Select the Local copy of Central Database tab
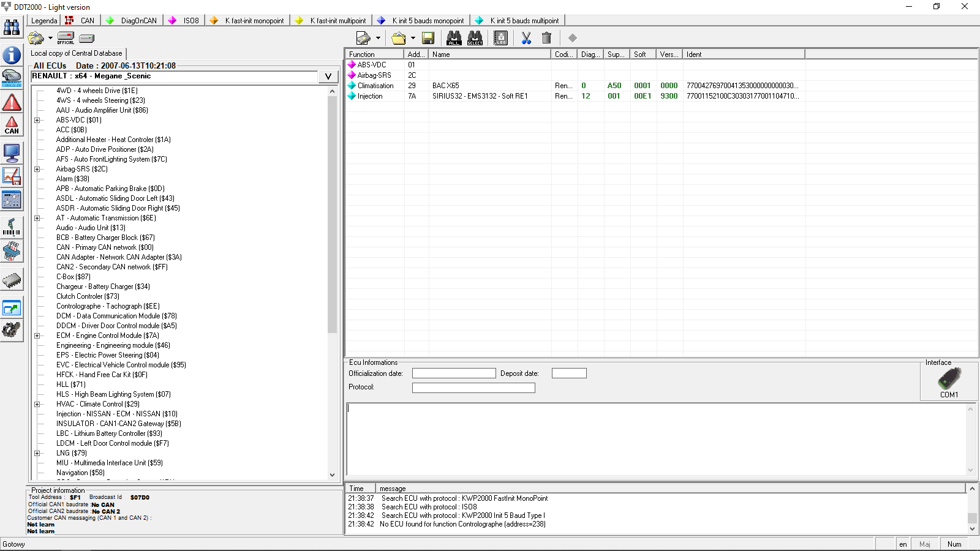This screenshot has width=980, height=551. coord(77,53)
